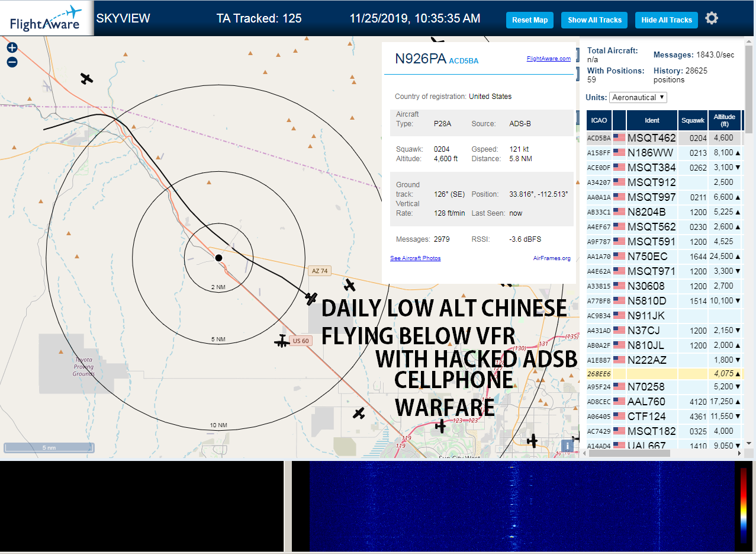Sort the table by Altitude (ft) column
The height and width of the screenshot is (554, 756).
click(724, 120)
